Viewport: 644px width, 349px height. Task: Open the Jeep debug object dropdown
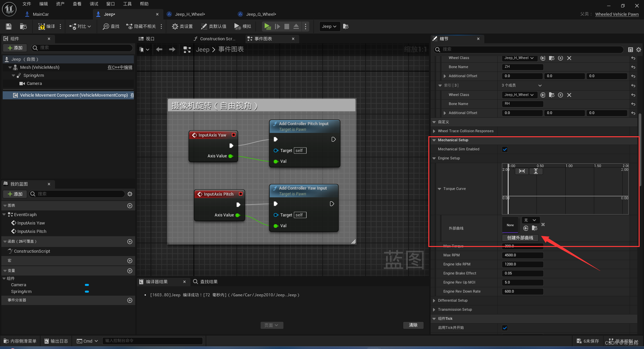click(x=329, y=27)
